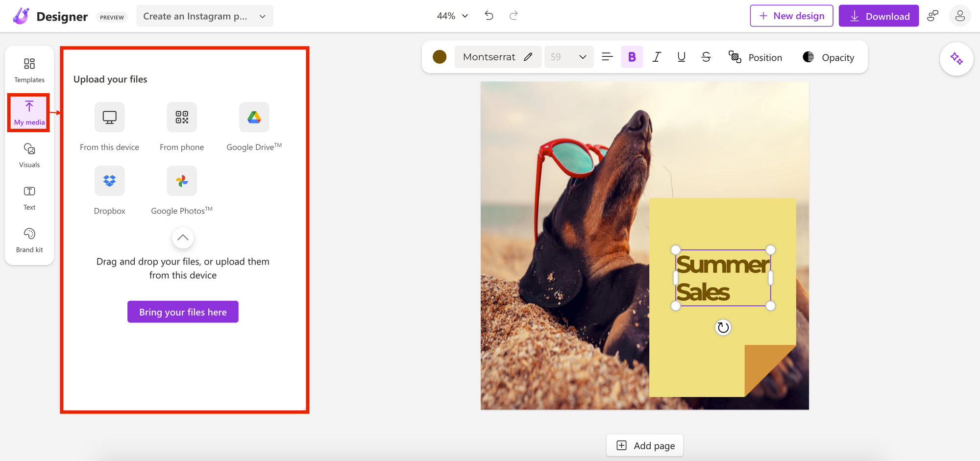Collapse the upload options with the chevron
Image resolution: width=980 pixels, height=461 pixels.
(182, 238)
